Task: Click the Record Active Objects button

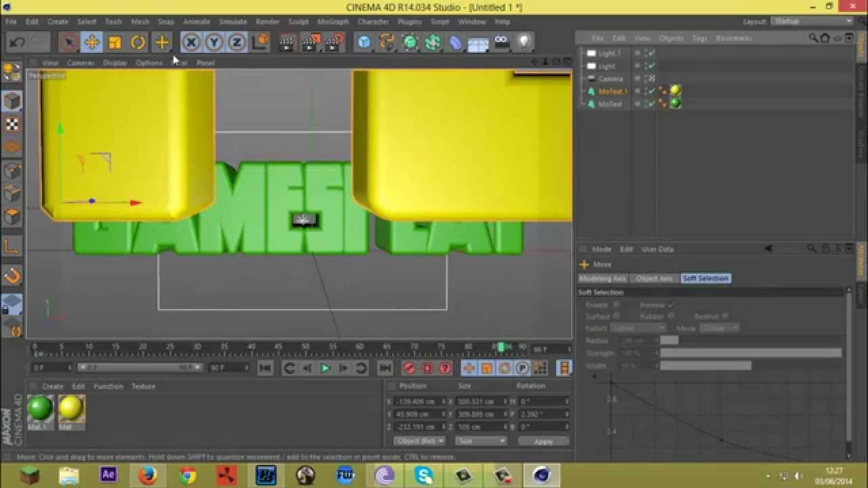Action: [409, 368]
